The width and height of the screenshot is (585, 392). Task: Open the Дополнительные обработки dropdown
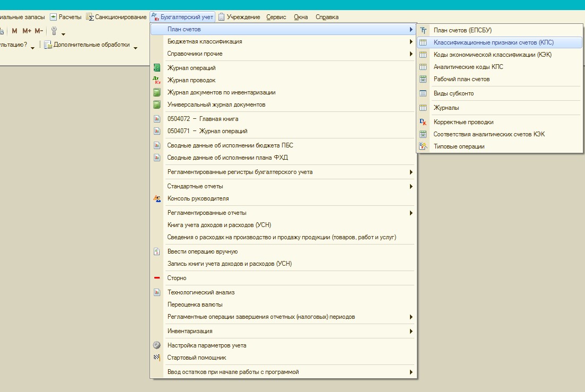(x=91, y=45)
